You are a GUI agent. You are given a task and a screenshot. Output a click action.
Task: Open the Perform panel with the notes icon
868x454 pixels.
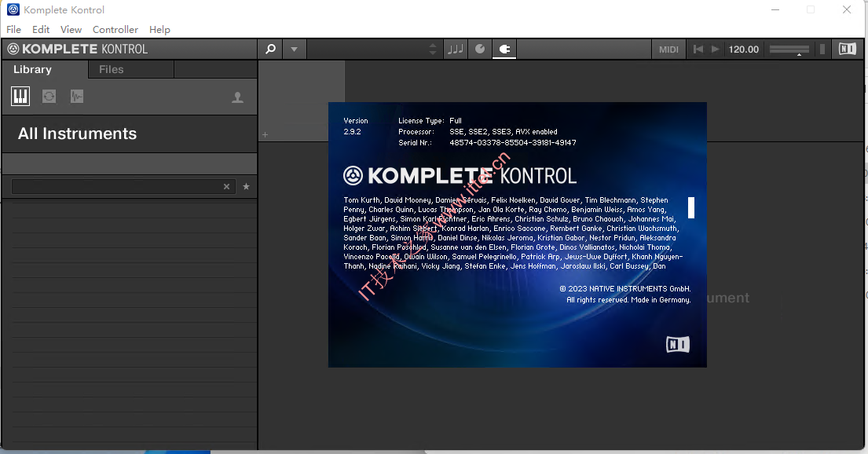tap(456, 49)
